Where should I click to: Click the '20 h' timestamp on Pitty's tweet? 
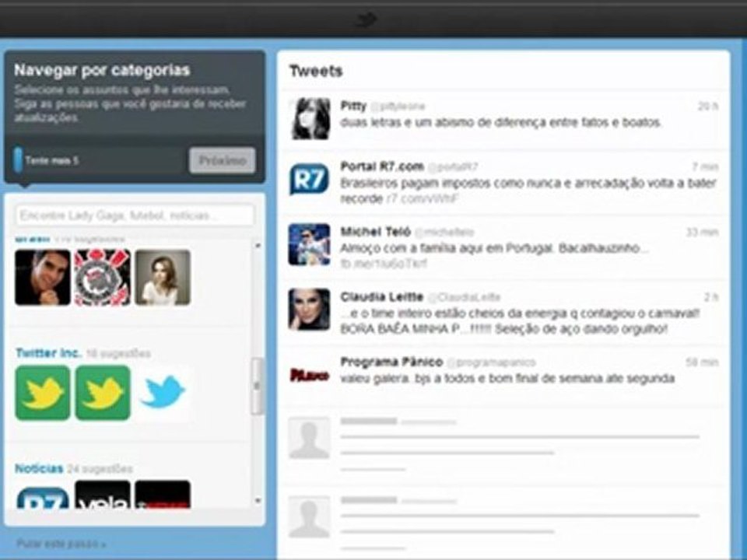[708, 107]
